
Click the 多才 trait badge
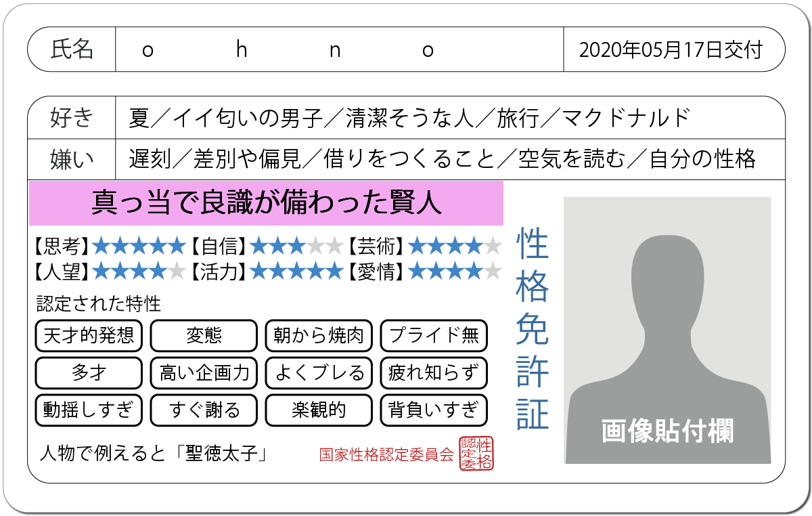[x=89, y=373]
